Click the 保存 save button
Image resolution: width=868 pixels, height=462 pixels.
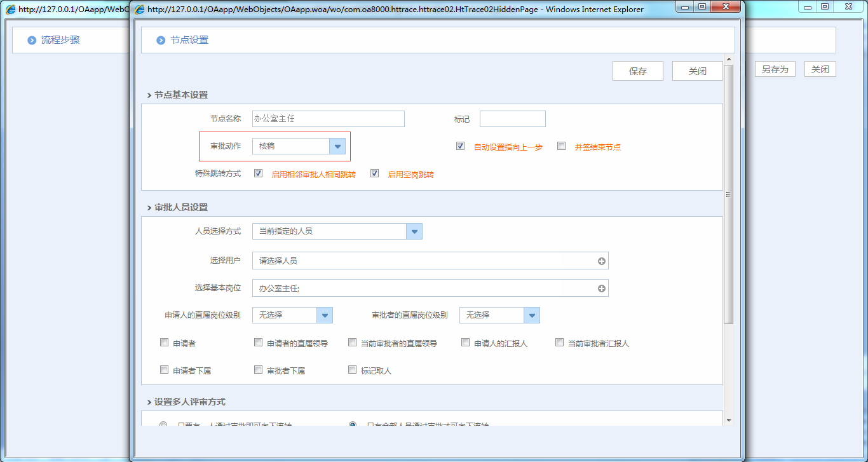click(x=637, y=71)
